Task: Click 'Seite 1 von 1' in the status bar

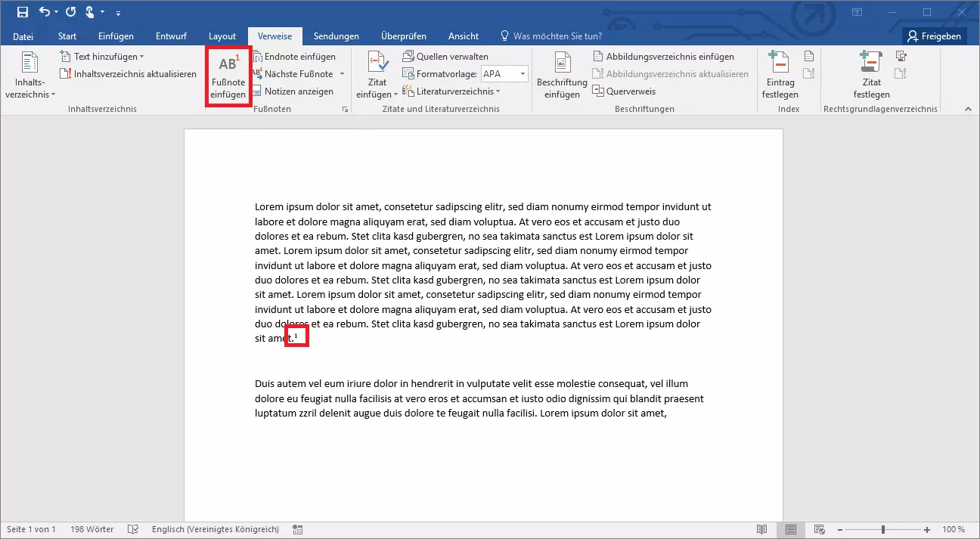Action: pyautogui.click(x=32, y=529)
